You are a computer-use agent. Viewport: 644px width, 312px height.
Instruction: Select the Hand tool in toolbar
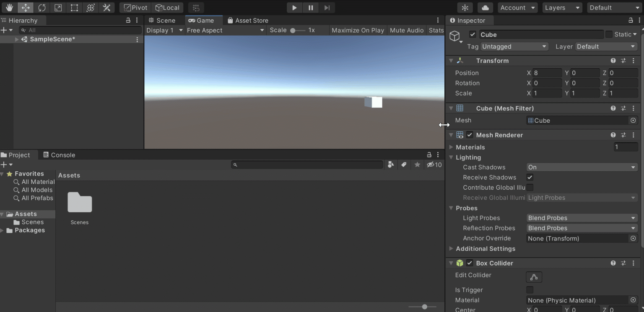tap(9, 8)
